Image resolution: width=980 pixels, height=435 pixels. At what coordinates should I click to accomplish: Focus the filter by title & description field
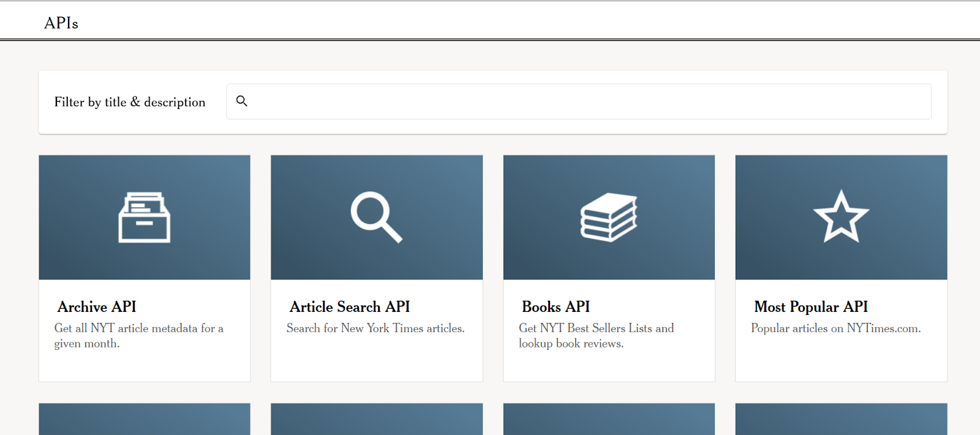[579, 102]
